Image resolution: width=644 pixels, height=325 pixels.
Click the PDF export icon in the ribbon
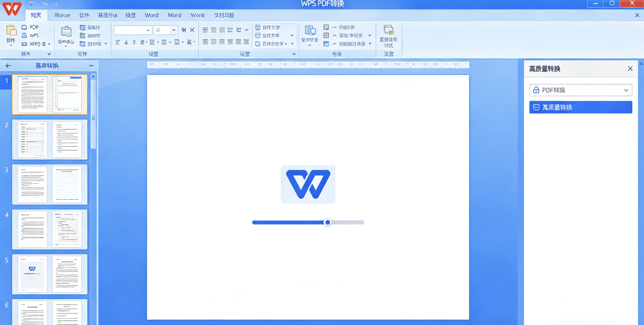[x=25, y=27]
